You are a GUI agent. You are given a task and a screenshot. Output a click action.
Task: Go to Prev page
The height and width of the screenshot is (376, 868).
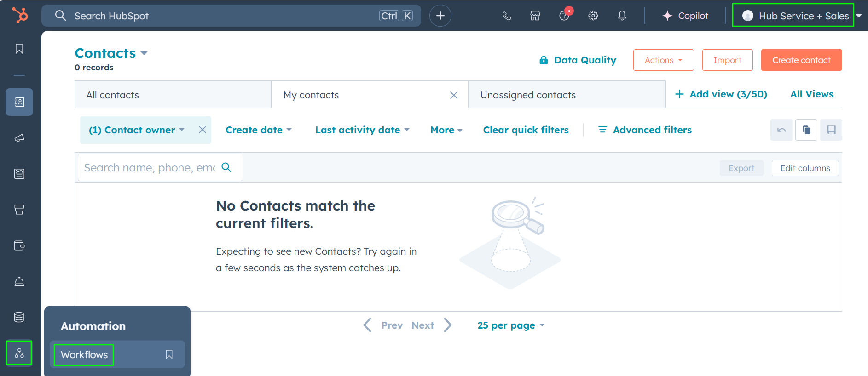click(383, 325)
